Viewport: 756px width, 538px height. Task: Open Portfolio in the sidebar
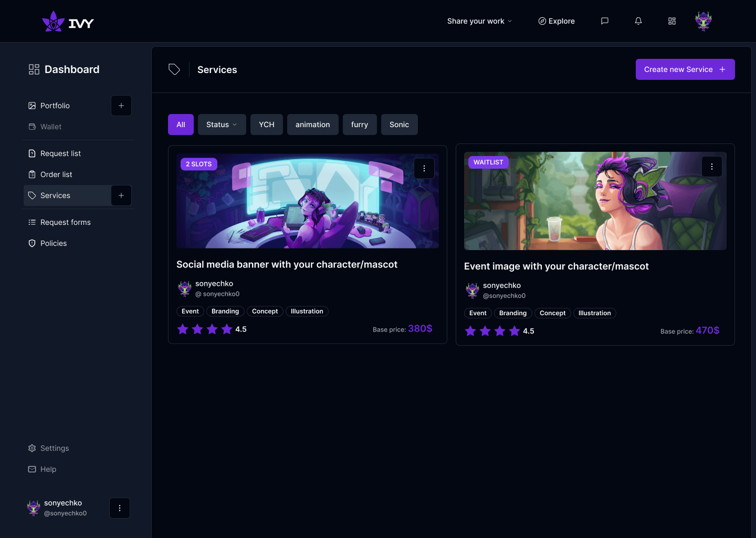[55, 106]
